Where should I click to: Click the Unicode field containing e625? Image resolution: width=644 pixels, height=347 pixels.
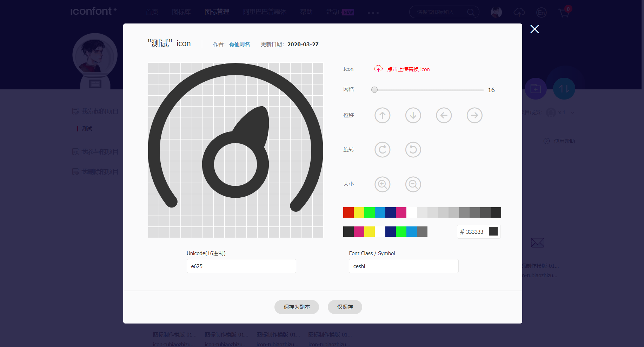click(241, 266)
